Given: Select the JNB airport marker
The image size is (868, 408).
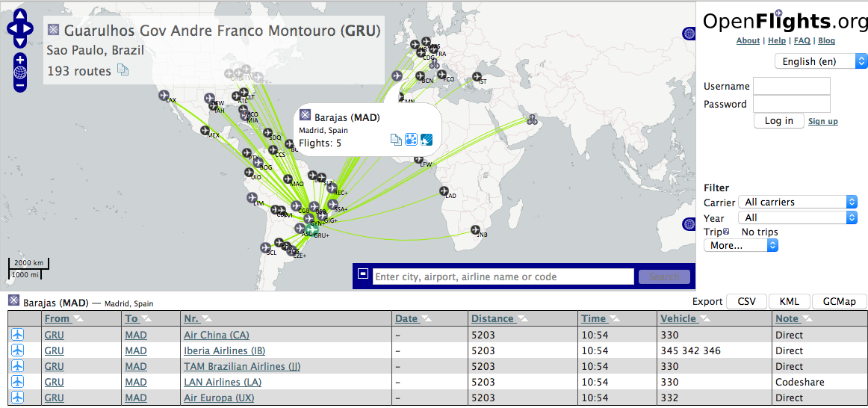Looking at the screenshot, I should point(476,229).
